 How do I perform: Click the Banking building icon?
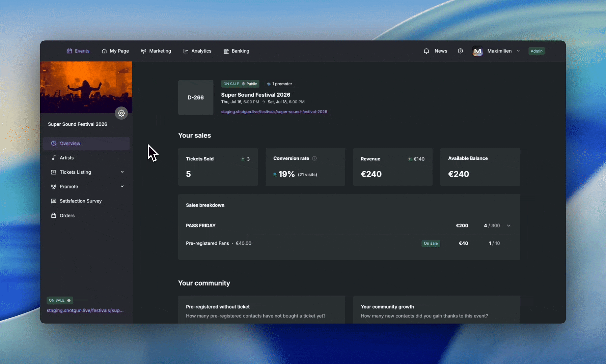[226, 51]
